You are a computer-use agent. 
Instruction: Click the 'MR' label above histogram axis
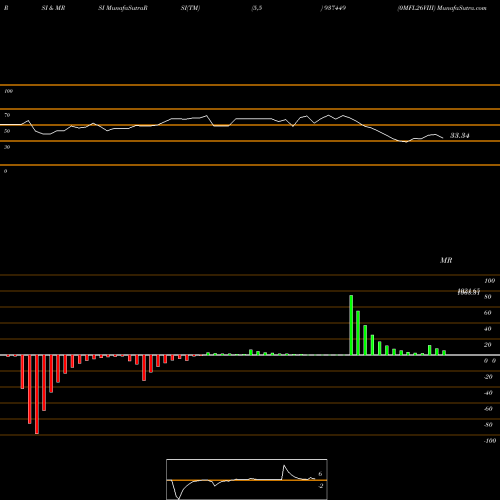tap(446, 260)
